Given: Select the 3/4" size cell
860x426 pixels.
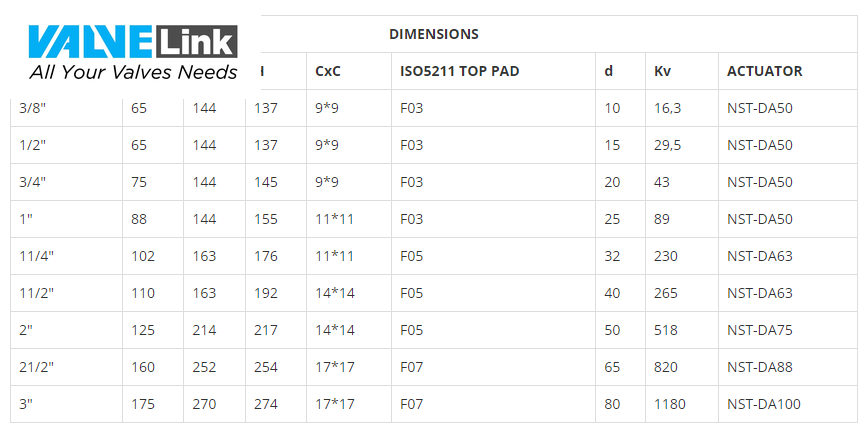Looking at the screenshot, I should click(33, 182).
